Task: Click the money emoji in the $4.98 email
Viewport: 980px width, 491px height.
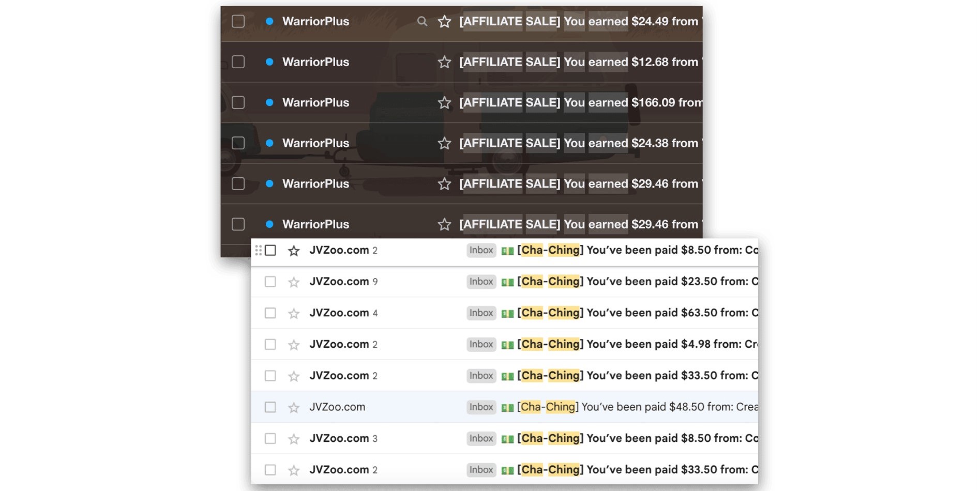Action: tap(507, 345)
